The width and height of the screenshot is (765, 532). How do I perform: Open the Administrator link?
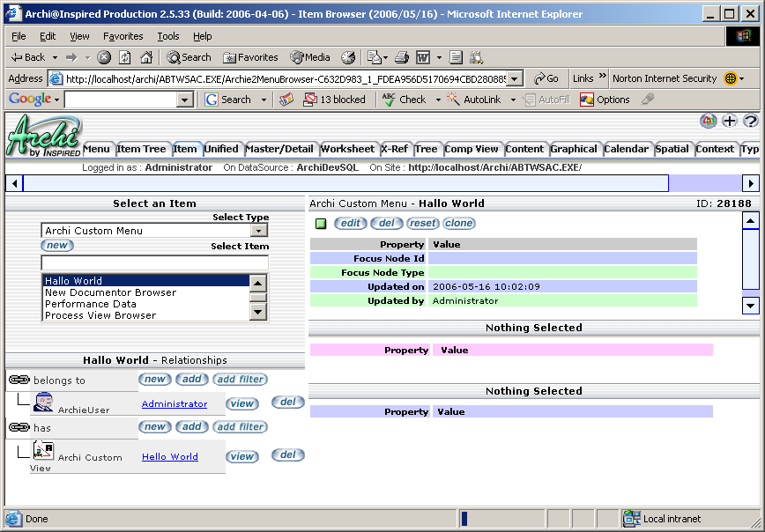coord(175,404)
